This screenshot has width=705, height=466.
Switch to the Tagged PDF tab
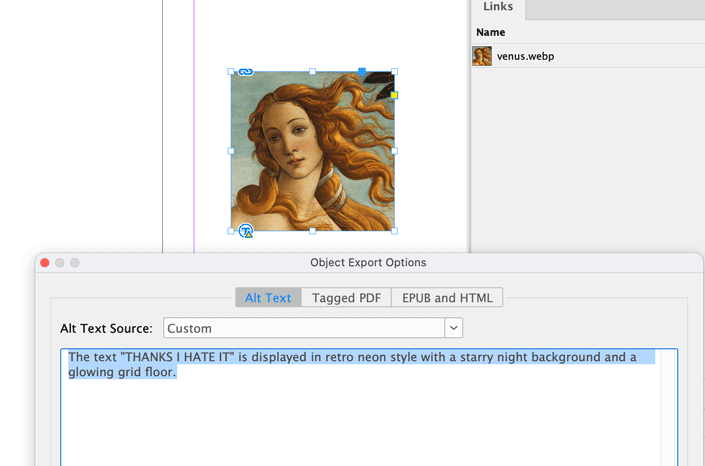point(346,298)
